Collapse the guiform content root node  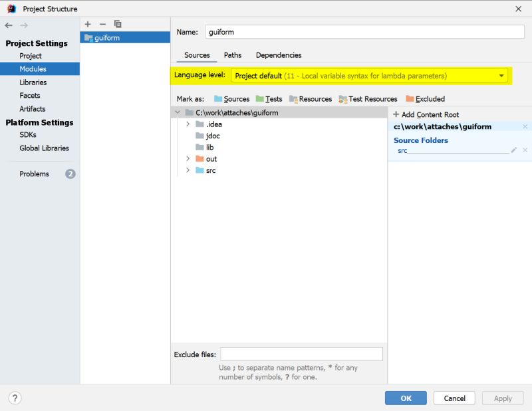[x=177, y=112]
